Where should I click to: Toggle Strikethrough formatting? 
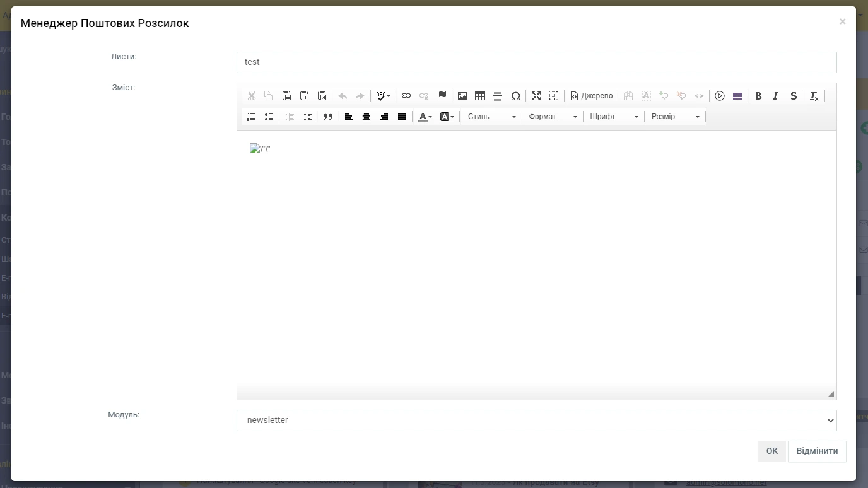click(794, 96)
